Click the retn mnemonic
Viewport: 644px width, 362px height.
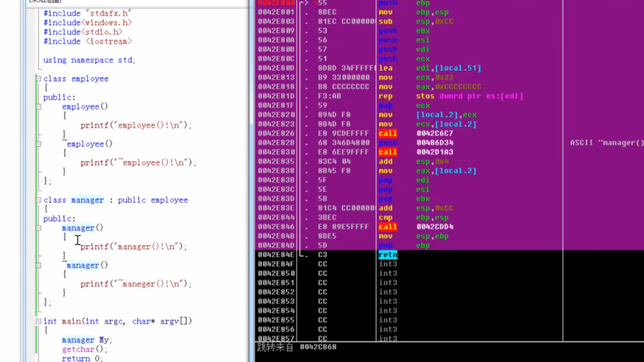click(x=388, y=255)
